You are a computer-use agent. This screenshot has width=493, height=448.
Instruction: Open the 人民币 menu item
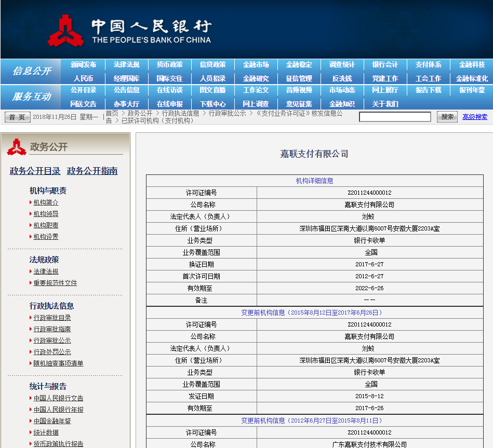(x=83, y=78)
